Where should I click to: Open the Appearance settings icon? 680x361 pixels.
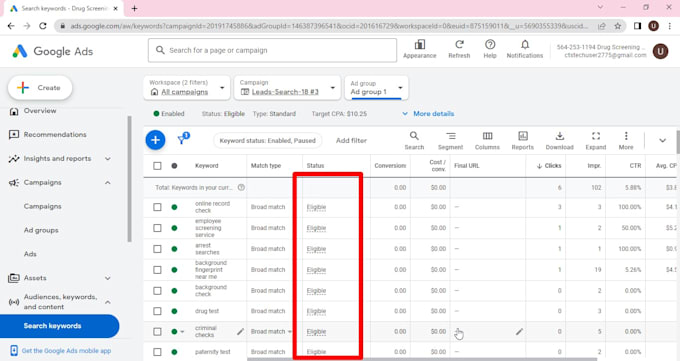pos(419,45)
